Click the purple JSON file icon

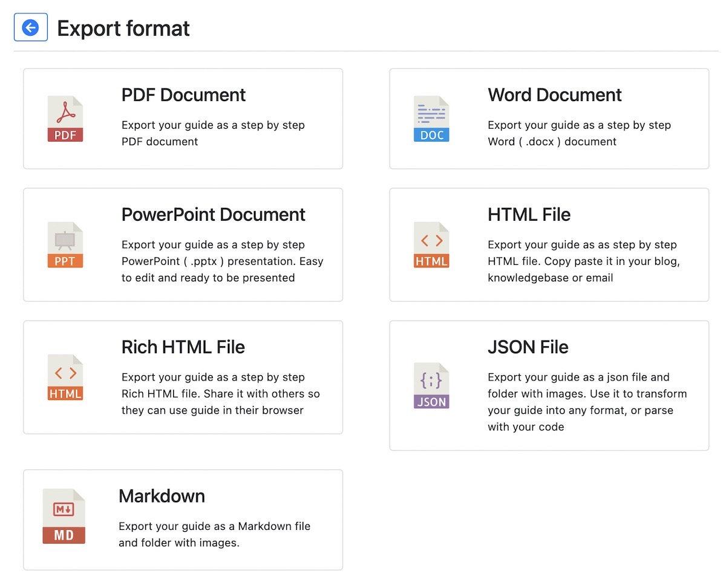(431, 385)
